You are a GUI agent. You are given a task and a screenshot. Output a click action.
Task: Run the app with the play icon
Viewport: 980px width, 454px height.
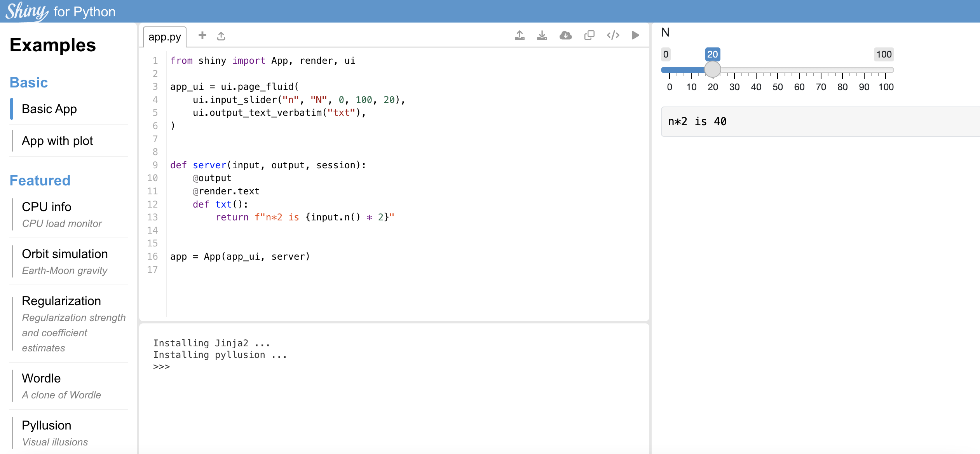click(635, 35)
